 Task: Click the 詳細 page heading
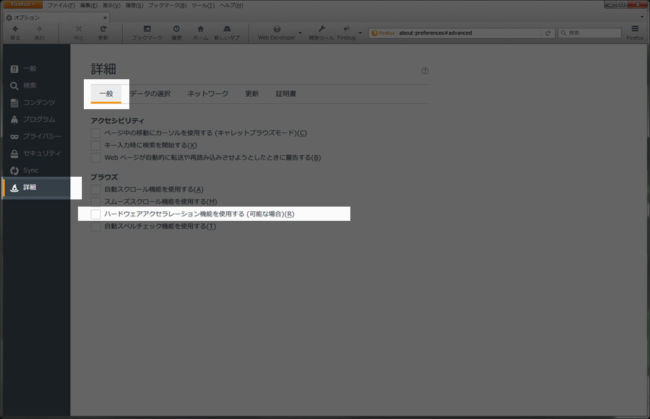click(x=103, y=69)
